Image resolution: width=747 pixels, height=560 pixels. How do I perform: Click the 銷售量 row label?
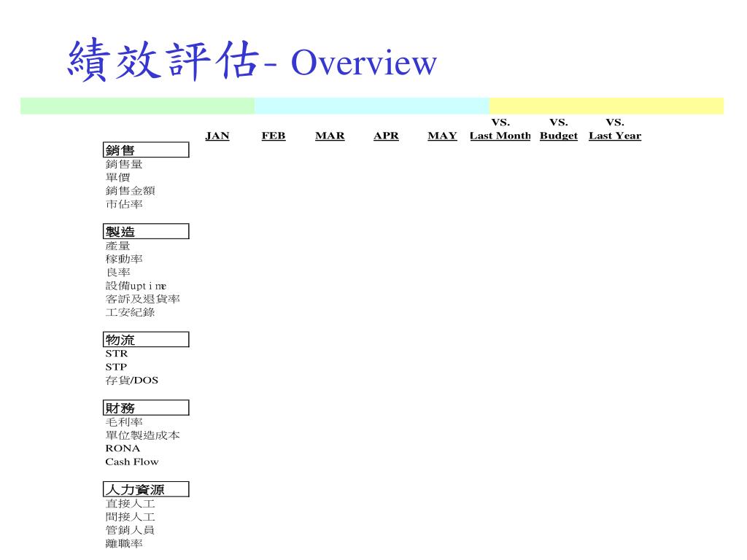click(124, 164)
